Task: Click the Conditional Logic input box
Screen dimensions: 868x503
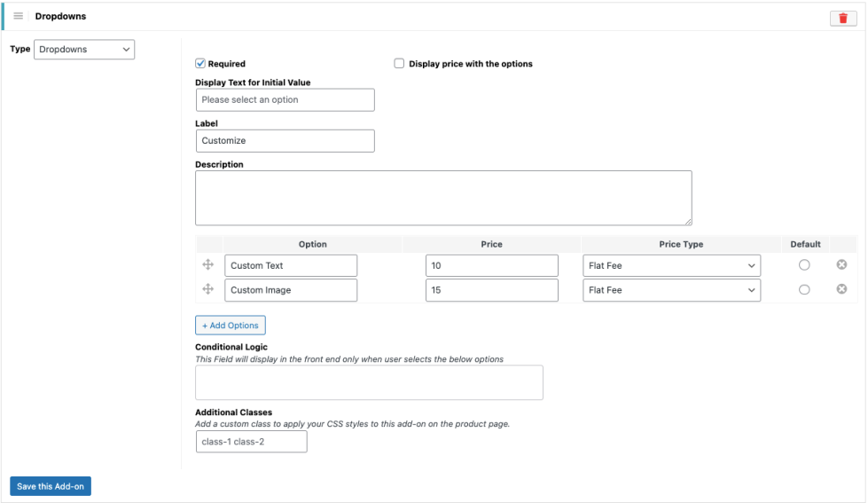Action: pyautogui.click(x=369, y=382)
